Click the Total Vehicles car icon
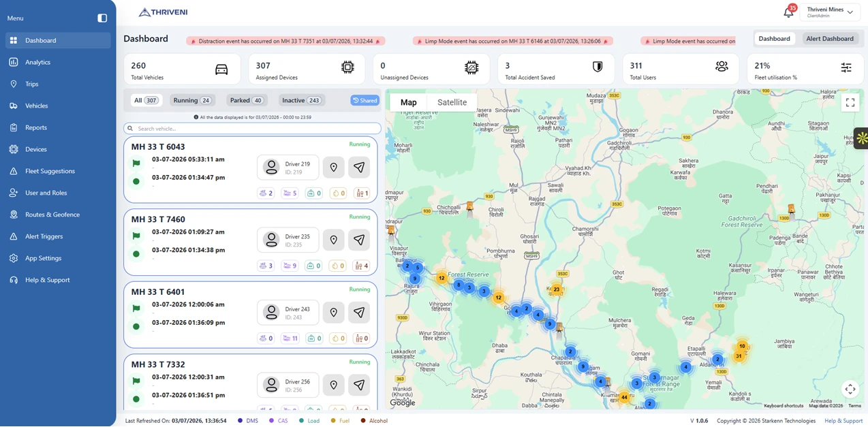The height and width of the screenshot is (427, 868). (221, 69)
